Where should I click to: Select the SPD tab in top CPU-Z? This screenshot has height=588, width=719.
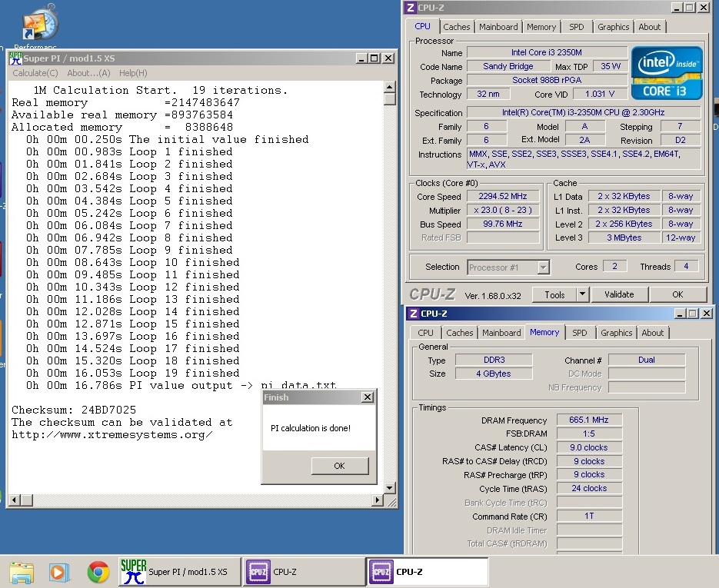pos(577,27)
